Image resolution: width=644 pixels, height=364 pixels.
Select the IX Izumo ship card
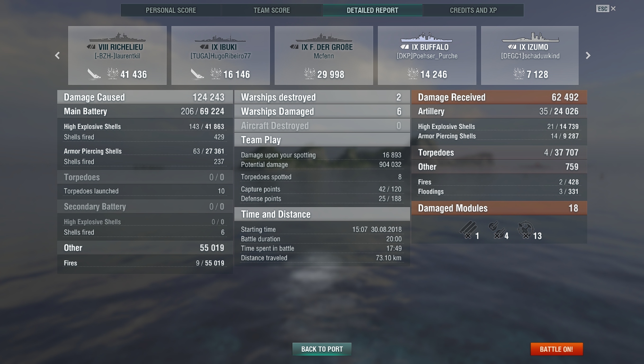[530, 55]
